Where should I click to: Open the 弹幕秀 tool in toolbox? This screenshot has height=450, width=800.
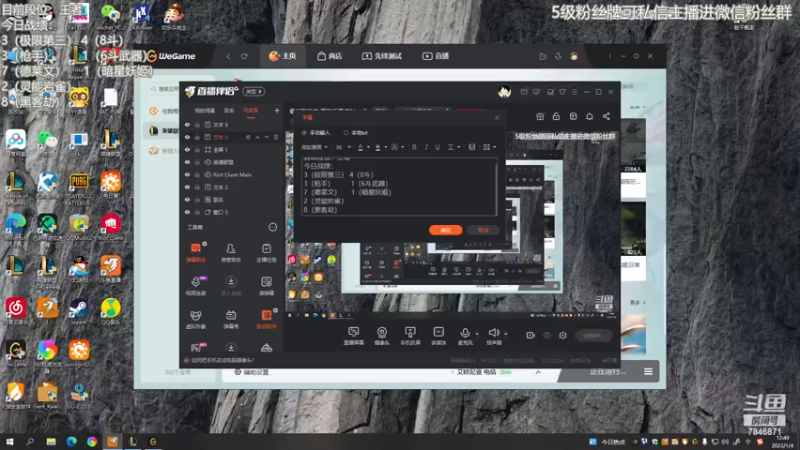pyautogui.click(x=231, y=319)
